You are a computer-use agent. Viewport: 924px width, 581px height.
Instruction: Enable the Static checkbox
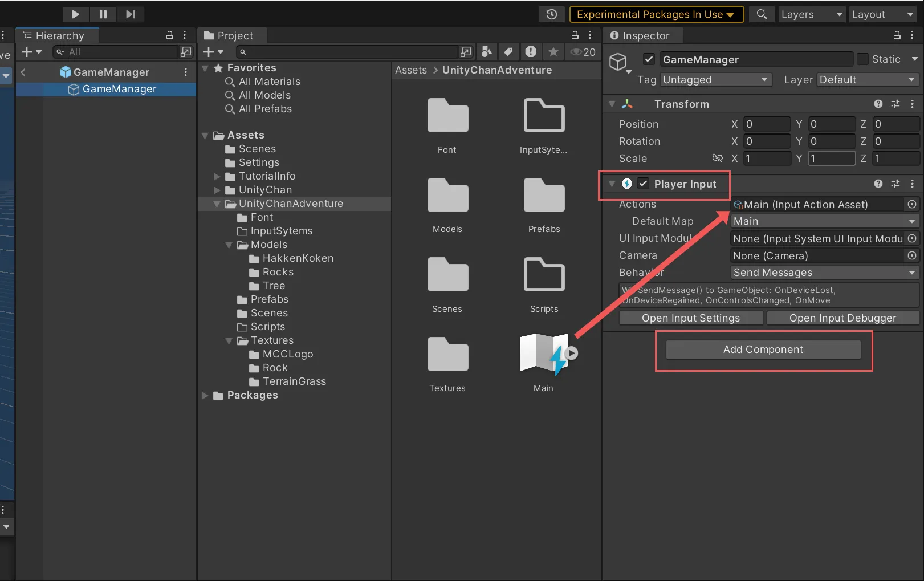click(x=862, y=59)
